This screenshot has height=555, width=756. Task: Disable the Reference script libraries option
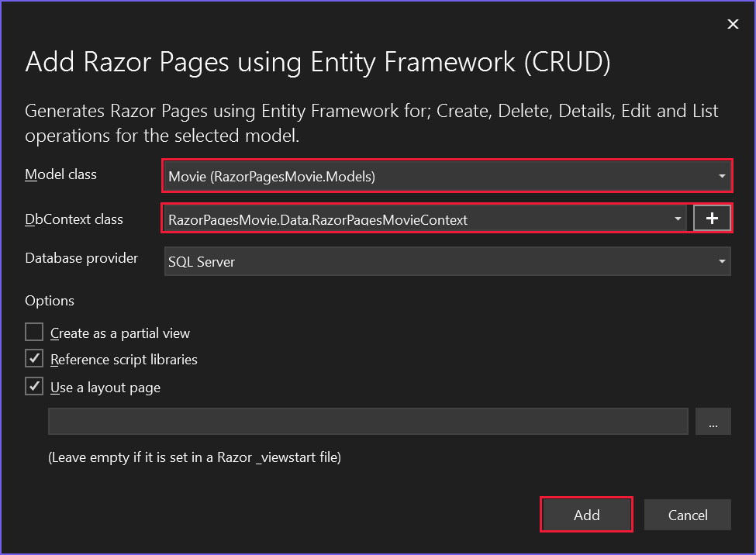pyautogui.click(x=34, y=359)
